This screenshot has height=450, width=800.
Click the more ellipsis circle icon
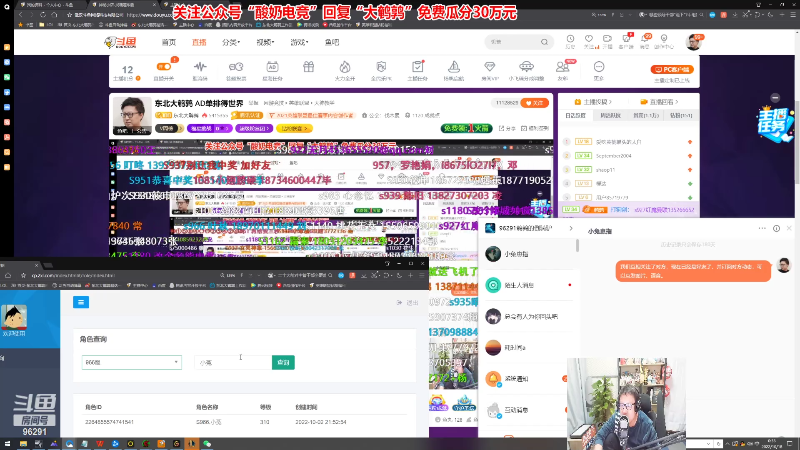tap(599, 67)
